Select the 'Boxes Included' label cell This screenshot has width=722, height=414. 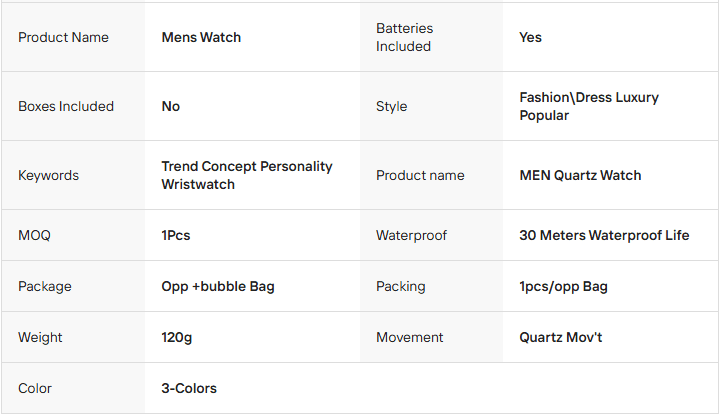(66, 106)
